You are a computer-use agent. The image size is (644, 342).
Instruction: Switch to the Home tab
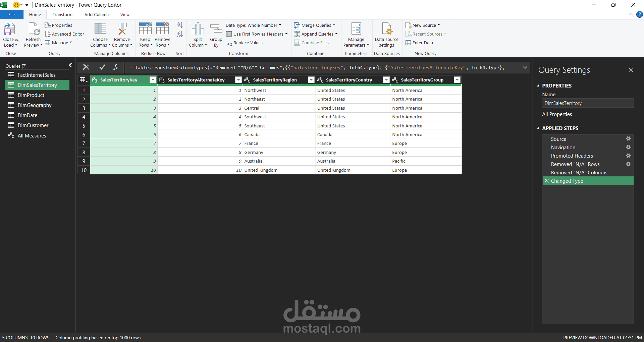35,14
